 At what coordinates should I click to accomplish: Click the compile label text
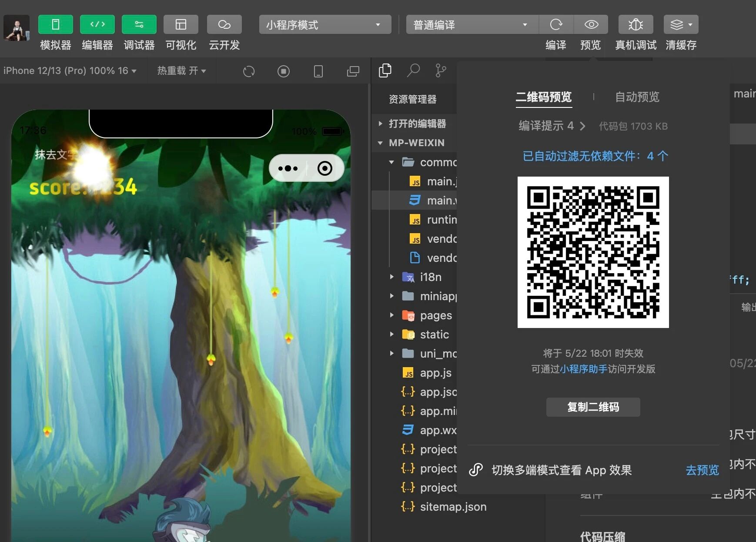556,45
